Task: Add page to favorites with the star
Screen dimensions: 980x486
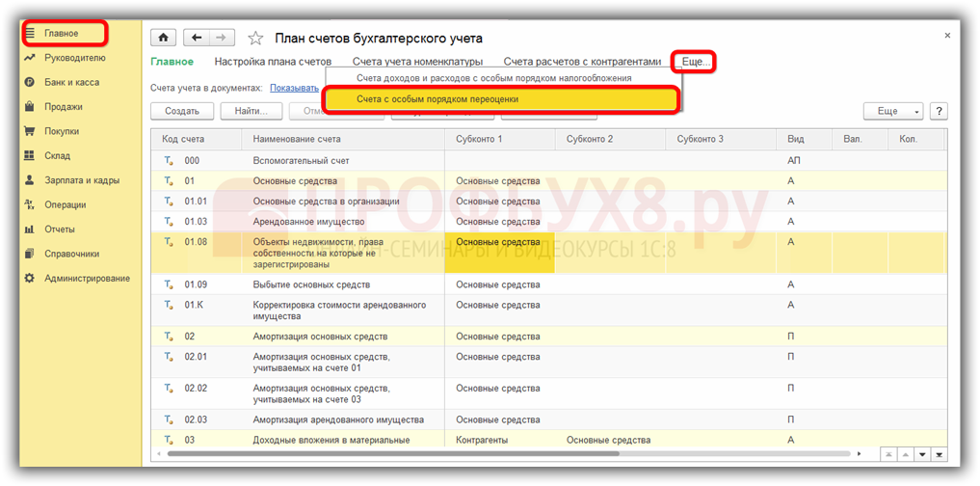Action: pos(255,39)
